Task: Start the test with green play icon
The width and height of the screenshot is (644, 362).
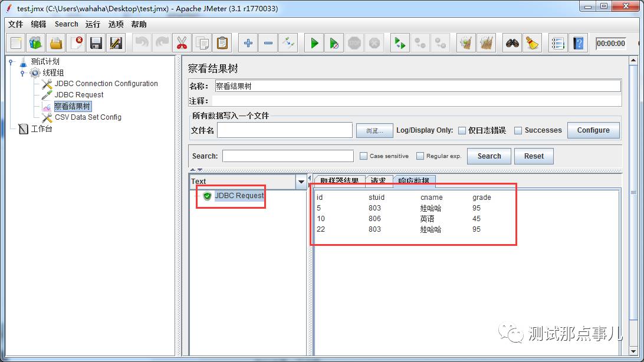Action: [x=314, y=43]
